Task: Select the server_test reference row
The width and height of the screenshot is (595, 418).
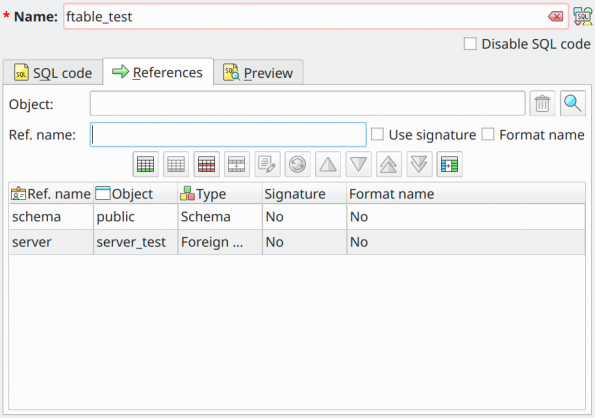Action: [x=297, y=242]
